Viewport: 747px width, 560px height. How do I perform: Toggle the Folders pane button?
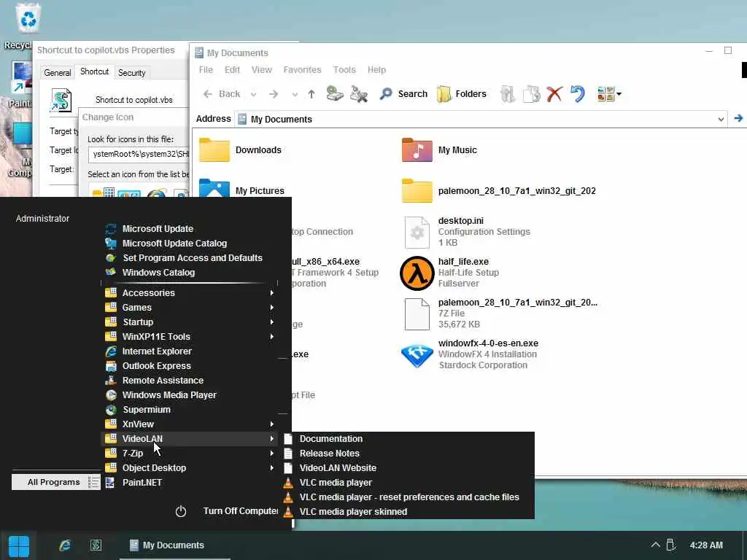(x=462, y=94)
